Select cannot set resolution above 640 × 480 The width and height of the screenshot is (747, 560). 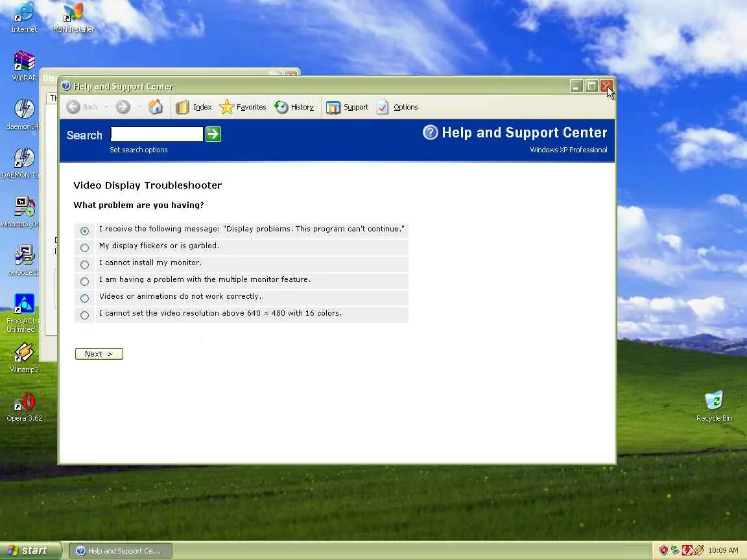84,315
